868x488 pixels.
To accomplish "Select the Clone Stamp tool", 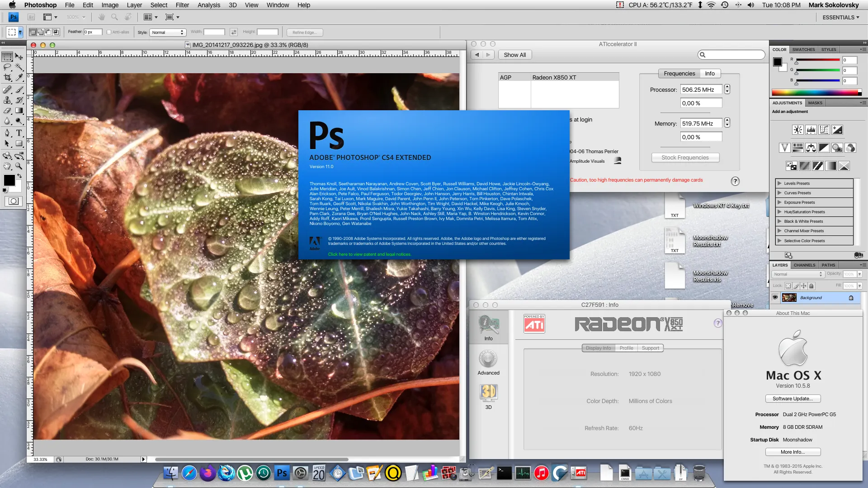I will click(7, 100).
